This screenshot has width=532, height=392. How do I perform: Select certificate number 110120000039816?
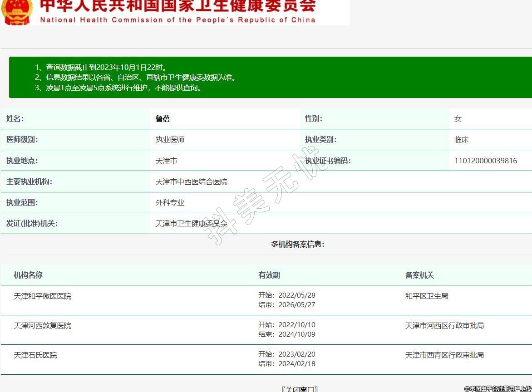click(485, 161)
